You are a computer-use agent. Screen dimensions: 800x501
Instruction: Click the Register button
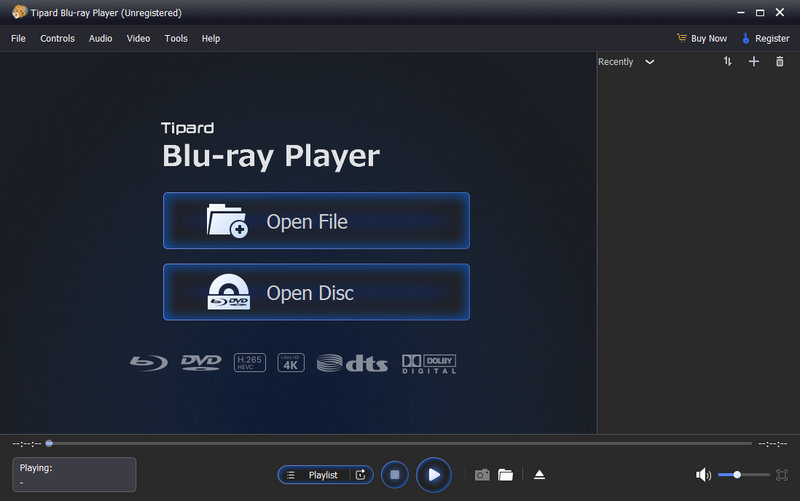pos(766,39)
